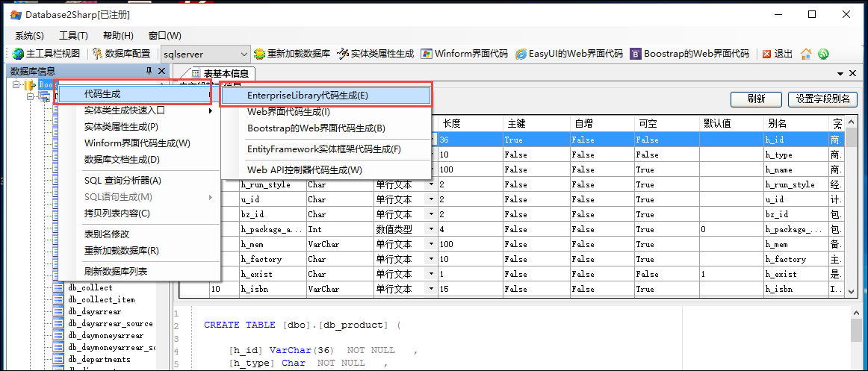Click the 数据库配置 toolbar icon
Screen dimensions: 868x371
coord(97,54)
